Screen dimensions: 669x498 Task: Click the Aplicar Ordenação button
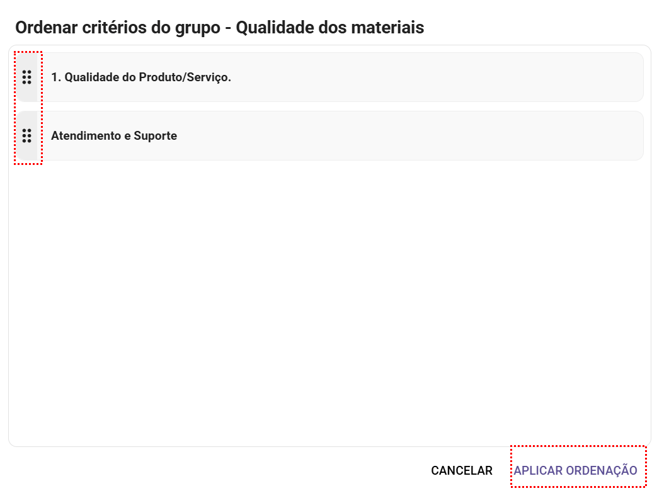click(575, 470)
